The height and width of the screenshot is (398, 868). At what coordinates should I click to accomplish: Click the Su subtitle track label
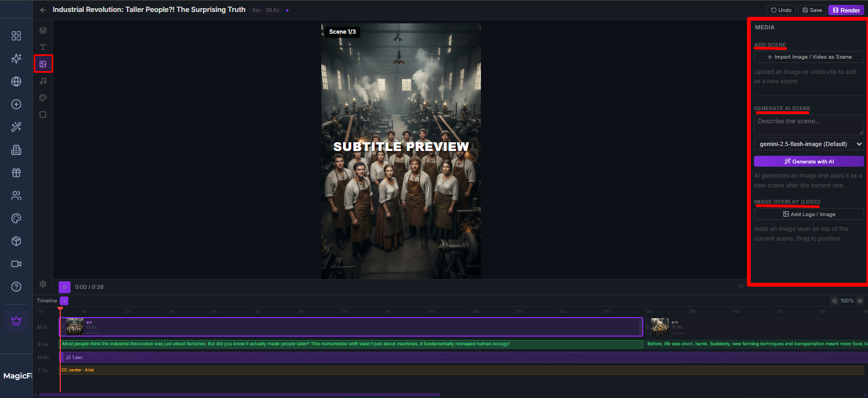tap(43, 370)
